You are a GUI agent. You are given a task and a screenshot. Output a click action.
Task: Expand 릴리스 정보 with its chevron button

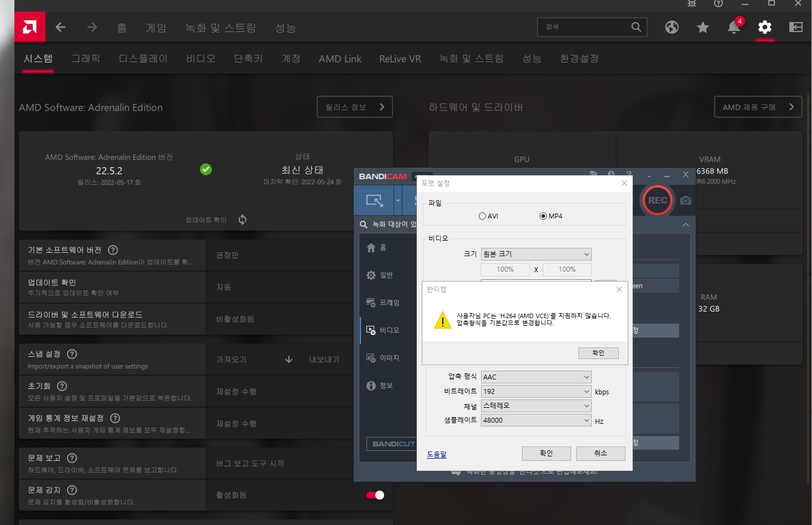tap(355, 107)
